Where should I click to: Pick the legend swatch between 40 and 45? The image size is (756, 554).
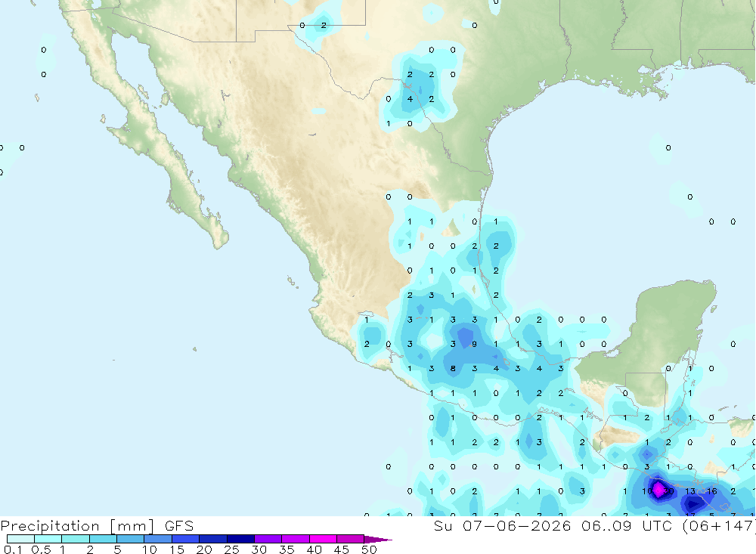click(x=323, y=539)
